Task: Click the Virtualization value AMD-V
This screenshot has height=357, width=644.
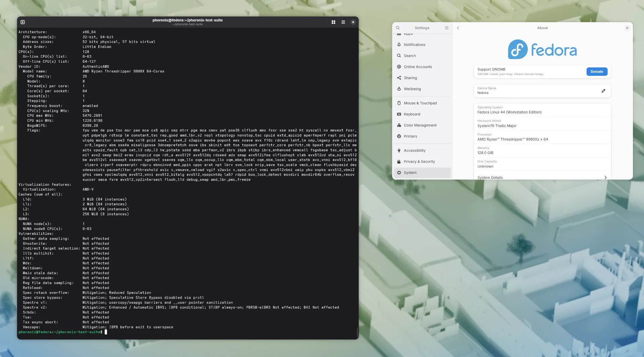Action: pos(88,190)
